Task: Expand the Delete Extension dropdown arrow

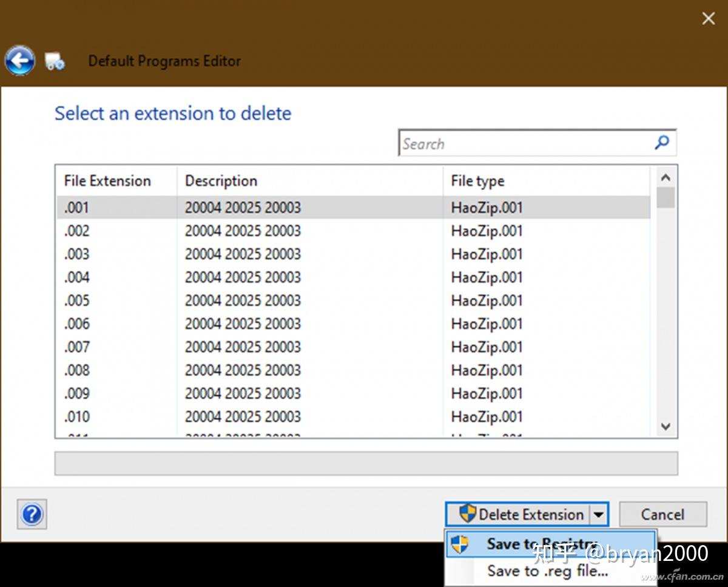Action: pos(598,515)
